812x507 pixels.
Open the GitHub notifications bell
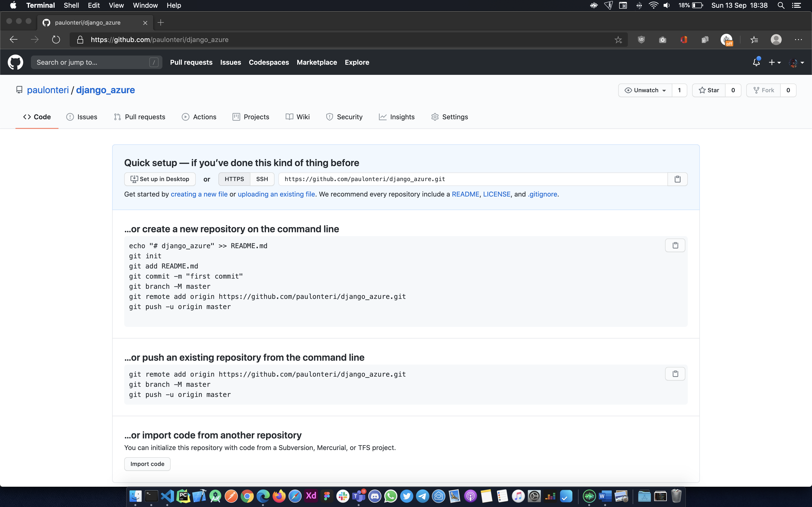[756, 62]
